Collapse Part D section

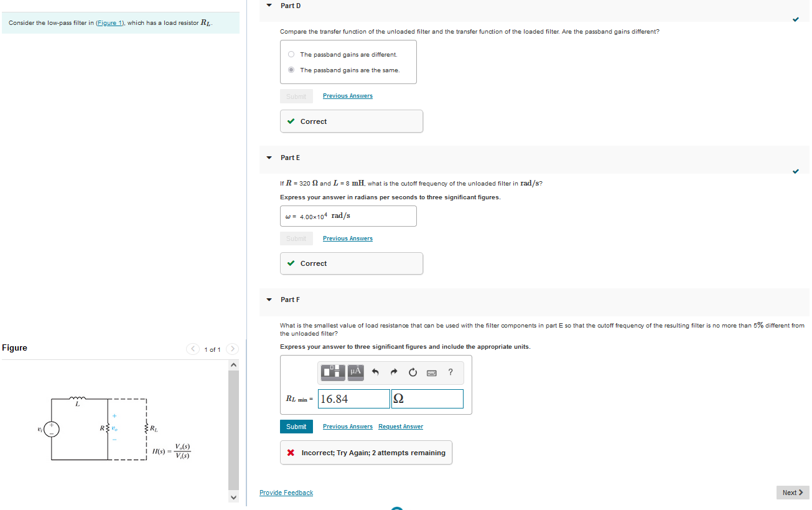tap(269, 6)
